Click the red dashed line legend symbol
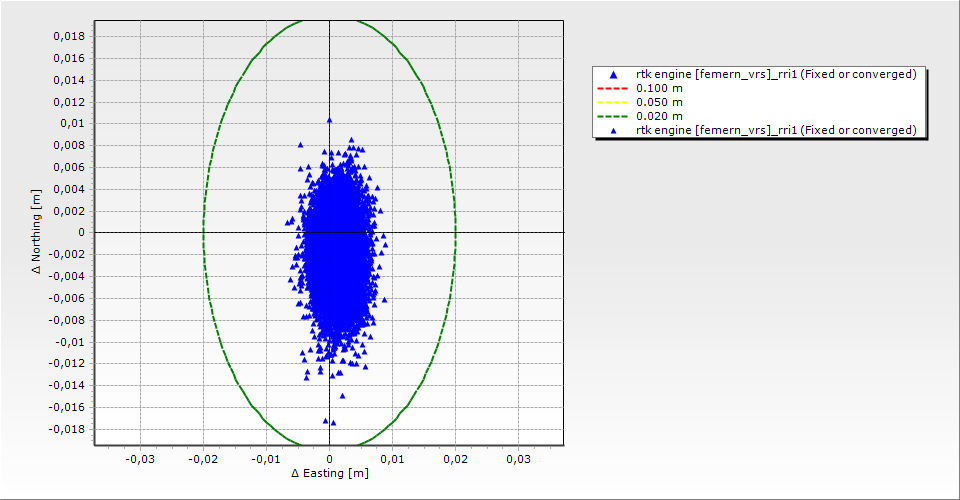 tap(612, 89)
